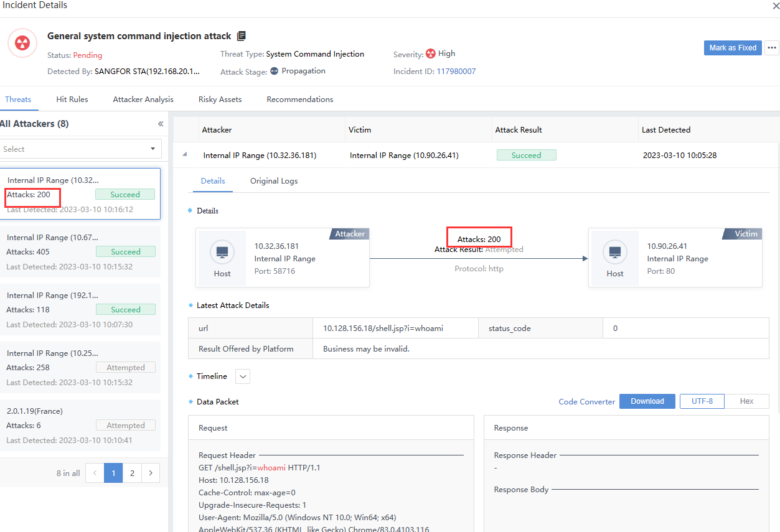Download the data packet
The image size is (780, 532).
[647, 401]
